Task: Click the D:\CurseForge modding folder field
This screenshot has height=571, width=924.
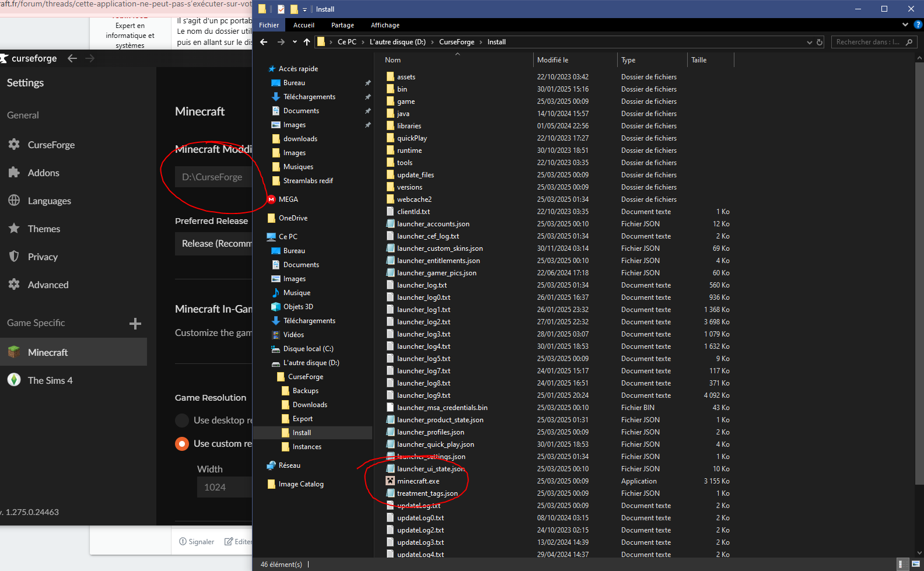Action: pyautogui.click(x=213, y=177)
